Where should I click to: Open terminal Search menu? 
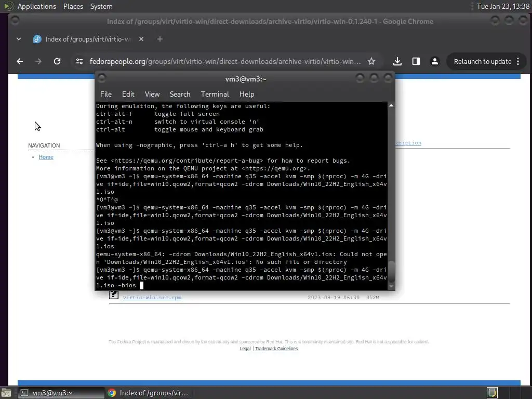click(x=180, y=95)
